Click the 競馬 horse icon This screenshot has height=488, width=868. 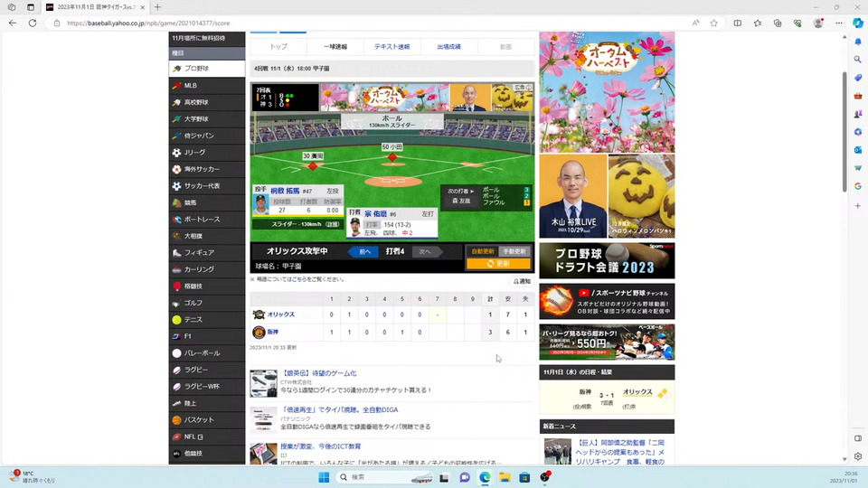pyautogui.click(x=176, y=202)
